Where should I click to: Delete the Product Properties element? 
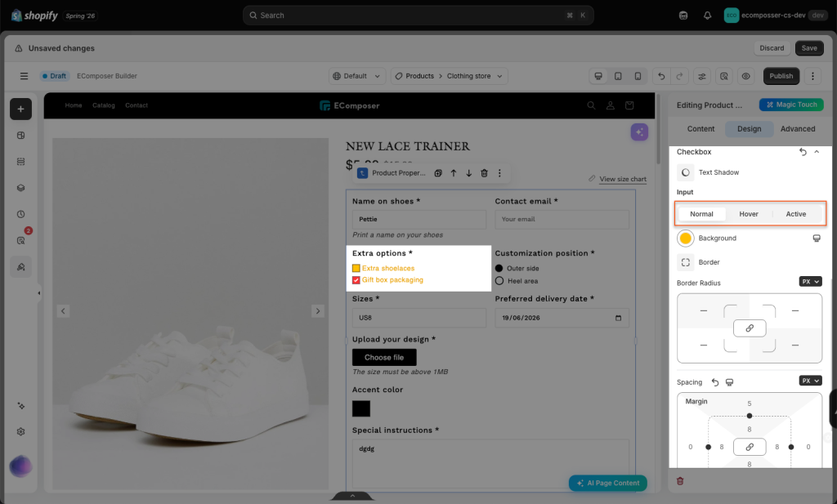pos(484,173)
